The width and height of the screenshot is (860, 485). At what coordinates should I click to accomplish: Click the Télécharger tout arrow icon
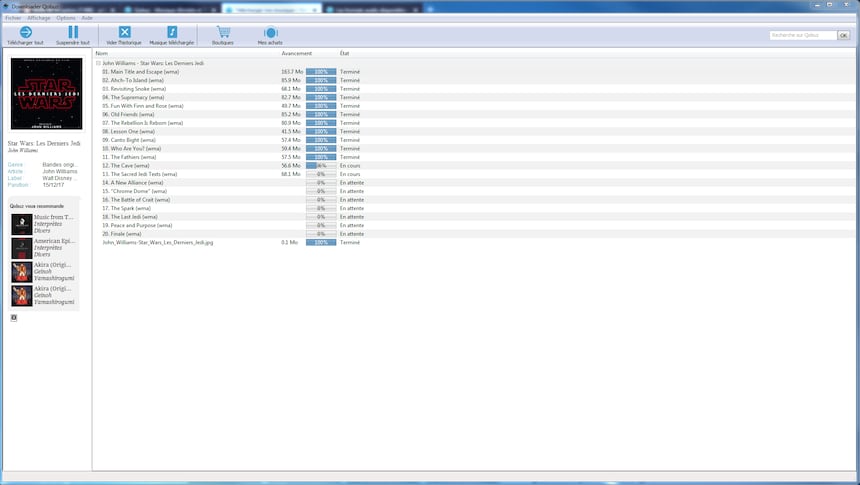pyautogui.click(x=25, y=32)
